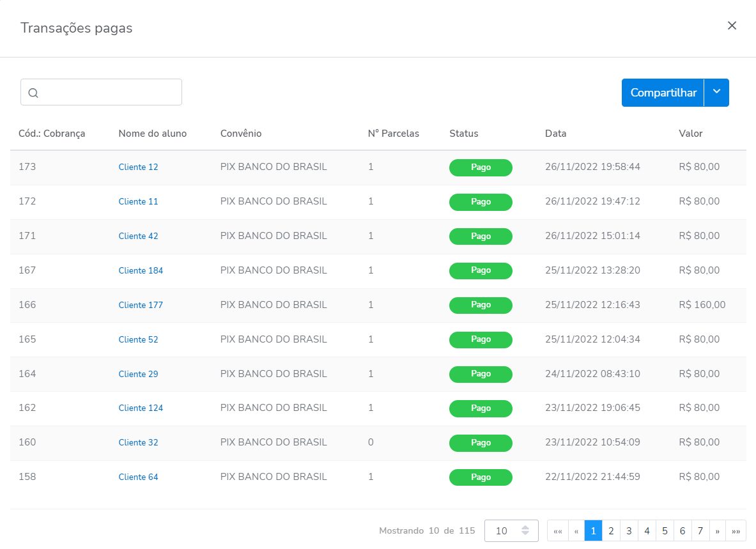Image resolution: width=756 pixels, height=549 pixels.
Task: Open the Cliente 12 link
Action: pos(138,167)
